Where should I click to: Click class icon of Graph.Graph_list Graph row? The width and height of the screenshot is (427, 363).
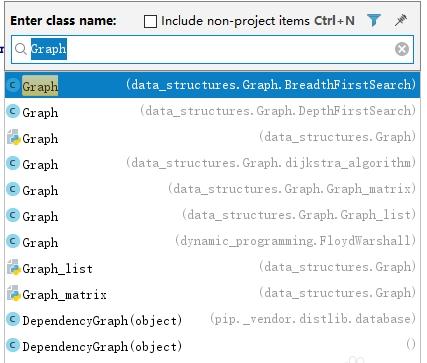coord(13,215)
